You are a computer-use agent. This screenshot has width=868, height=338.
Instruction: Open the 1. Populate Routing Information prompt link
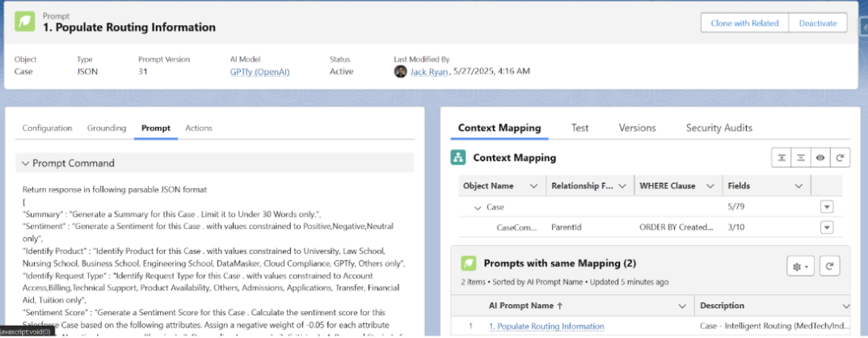546,327
